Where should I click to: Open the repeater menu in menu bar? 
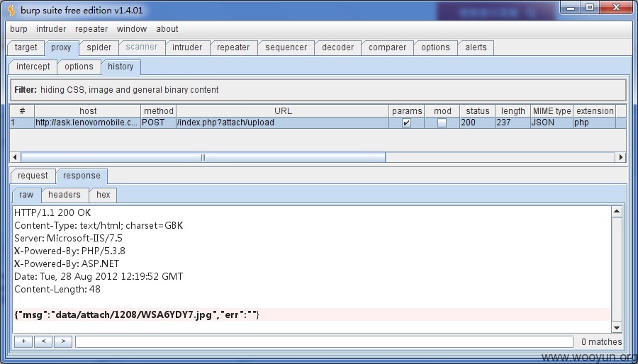91,29
